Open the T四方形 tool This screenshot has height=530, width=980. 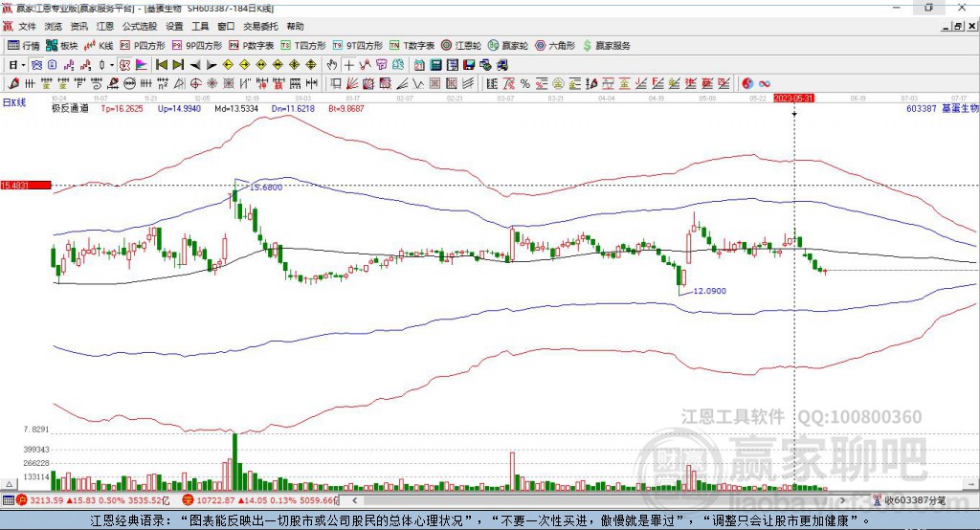tap(303, 46)
